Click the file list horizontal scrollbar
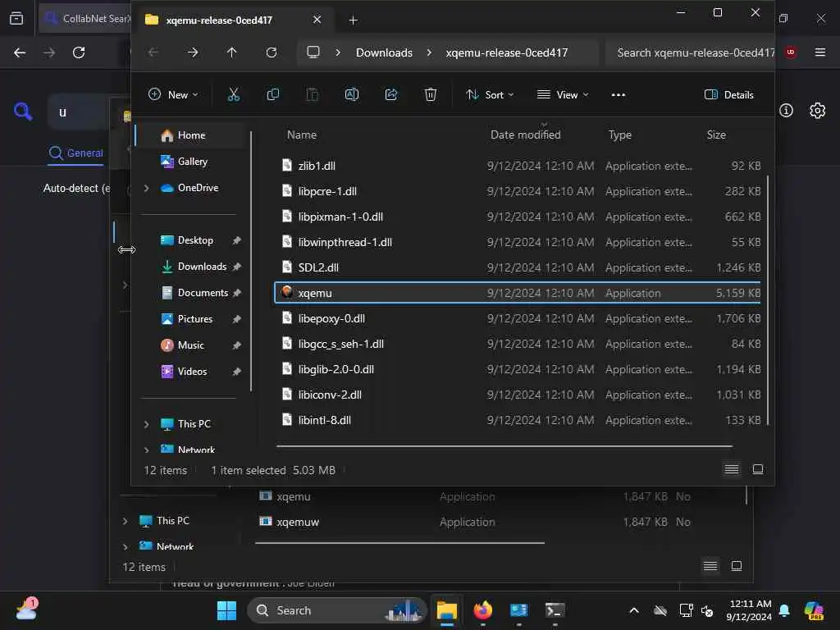This screenshot has height=630, width=840. (504, 445)
